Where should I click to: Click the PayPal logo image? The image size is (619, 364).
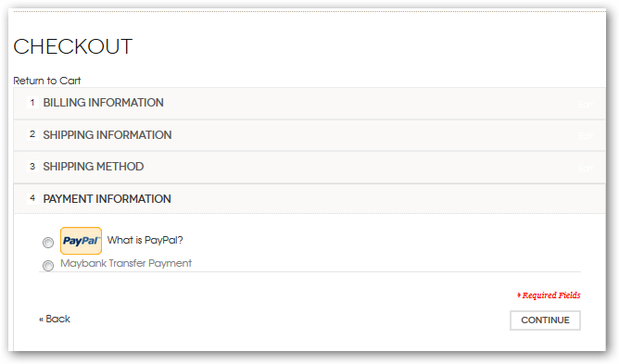pyautogui.click(x=81, y=241)
